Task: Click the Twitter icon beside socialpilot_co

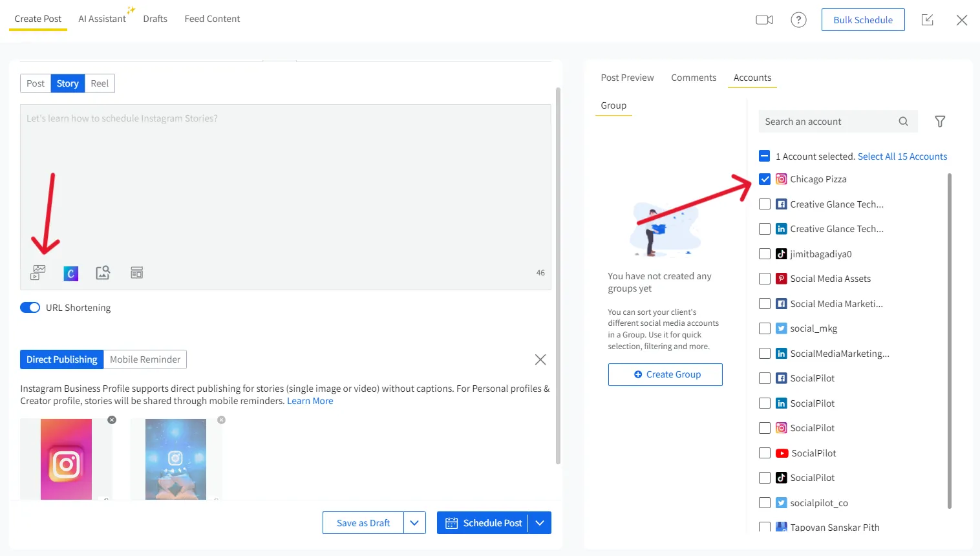Action: (x=782, y=503)
